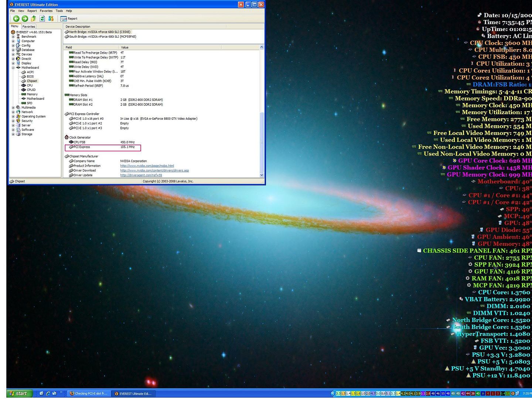Click the Security shield icon in tree

tap(18, 121)
